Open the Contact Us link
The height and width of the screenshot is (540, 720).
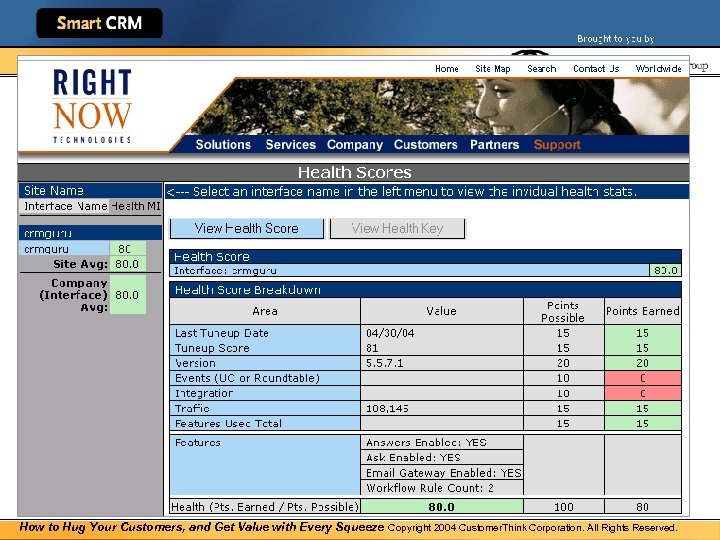click(x=596, y=69)
